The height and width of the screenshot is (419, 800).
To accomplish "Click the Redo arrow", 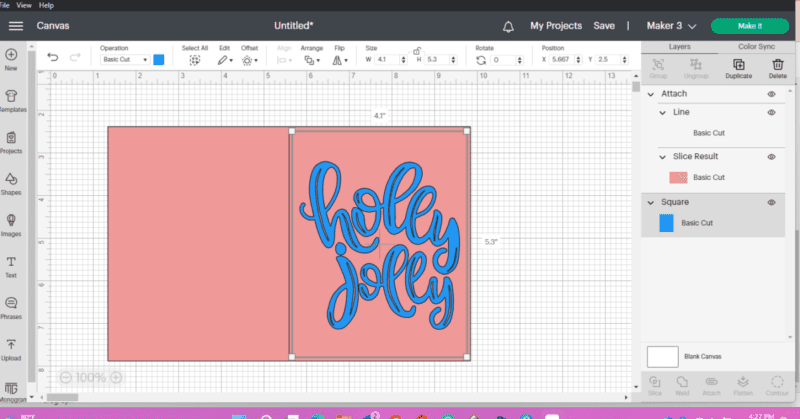I will tap(75, 57).
